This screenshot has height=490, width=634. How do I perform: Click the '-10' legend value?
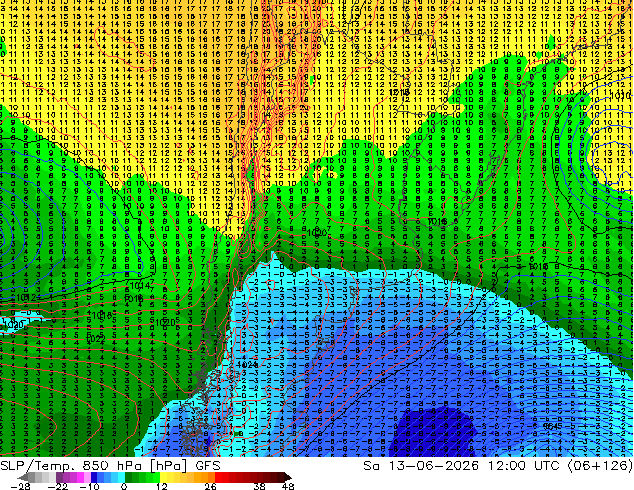(89, 486)
